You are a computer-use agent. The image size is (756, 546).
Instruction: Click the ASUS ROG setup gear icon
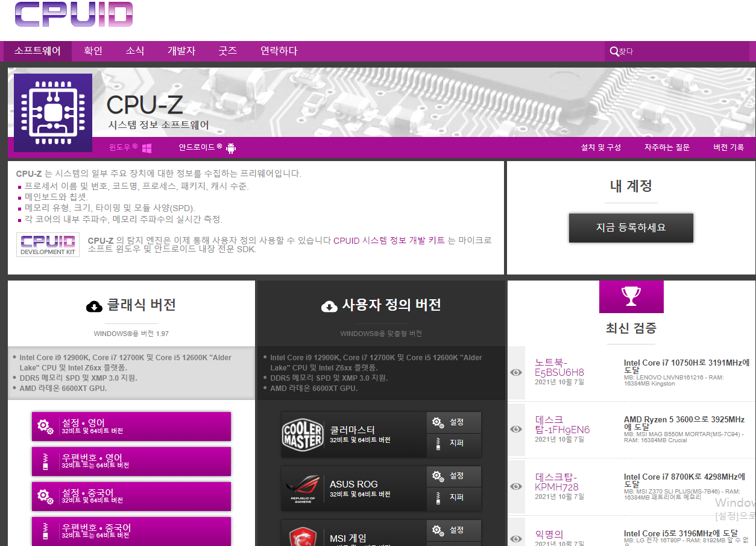coord(438,476)
